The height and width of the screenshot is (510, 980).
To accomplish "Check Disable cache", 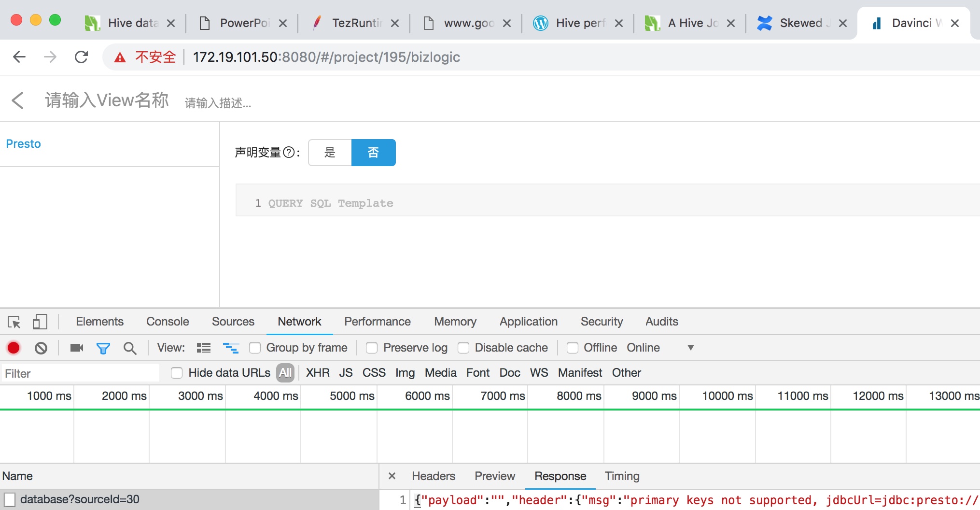I will click(464, 348).
